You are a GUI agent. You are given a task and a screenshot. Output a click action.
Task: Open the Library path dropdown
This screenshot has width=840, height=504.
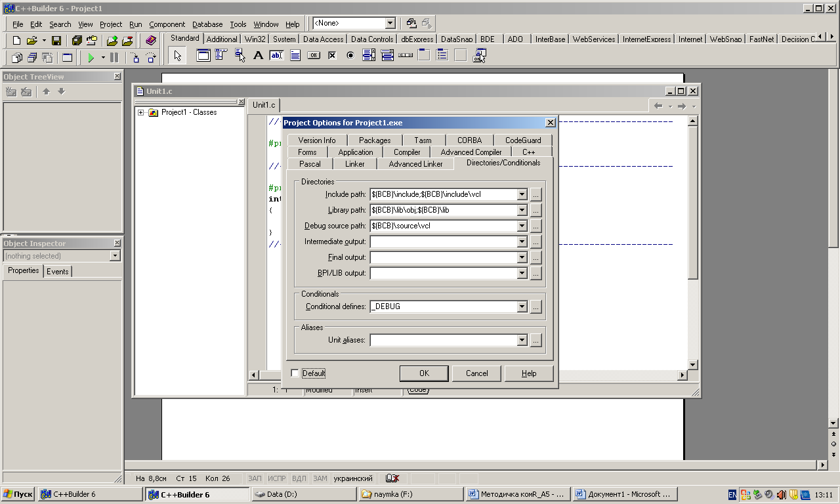click(522, 210)
